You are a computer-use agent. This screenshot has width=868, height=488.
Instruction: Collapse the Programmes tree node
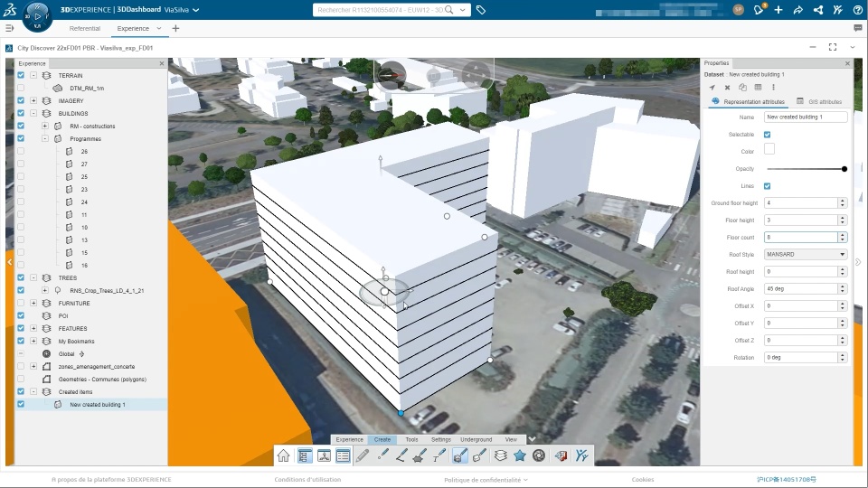(45, 139)
